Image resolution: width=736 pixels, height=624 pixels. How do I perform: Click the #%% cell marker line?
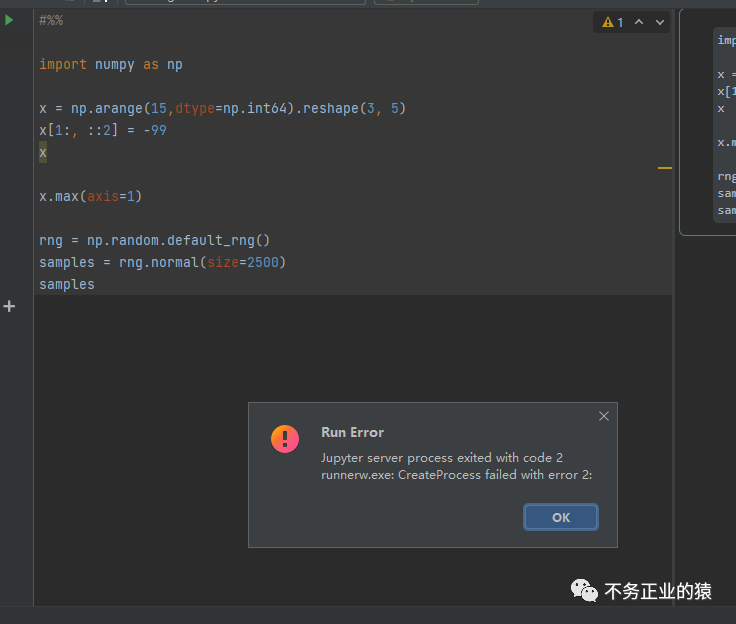click(x=51, y=20)
